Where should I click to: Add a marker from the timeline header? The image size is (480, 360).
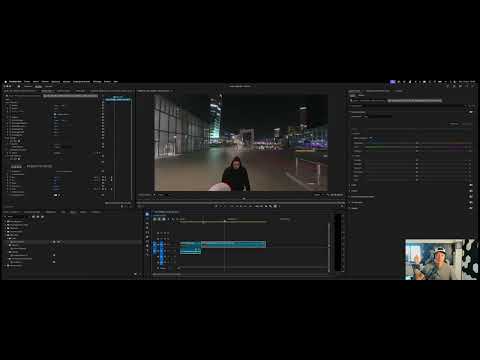click(x=168, y=219)
